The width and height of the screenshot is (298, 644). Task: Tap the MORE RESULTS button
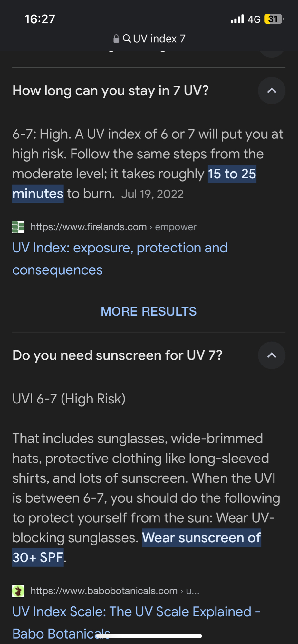pos(149,311)
